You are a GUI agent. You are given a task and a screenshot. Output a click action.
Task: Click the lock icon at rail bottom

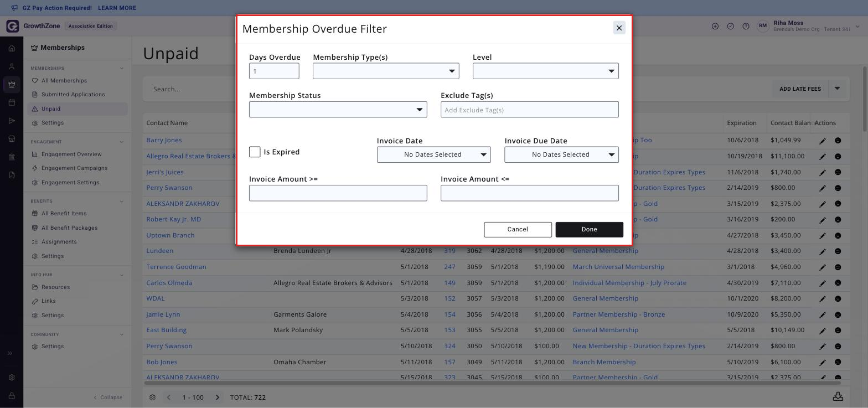(x=12, y=396)
